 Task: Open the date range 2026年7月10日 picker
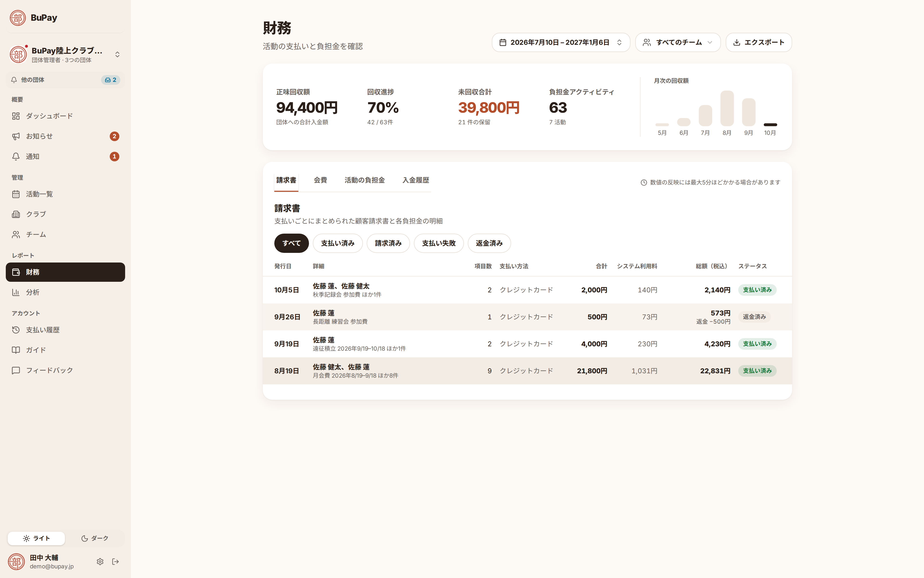point(560,42)
